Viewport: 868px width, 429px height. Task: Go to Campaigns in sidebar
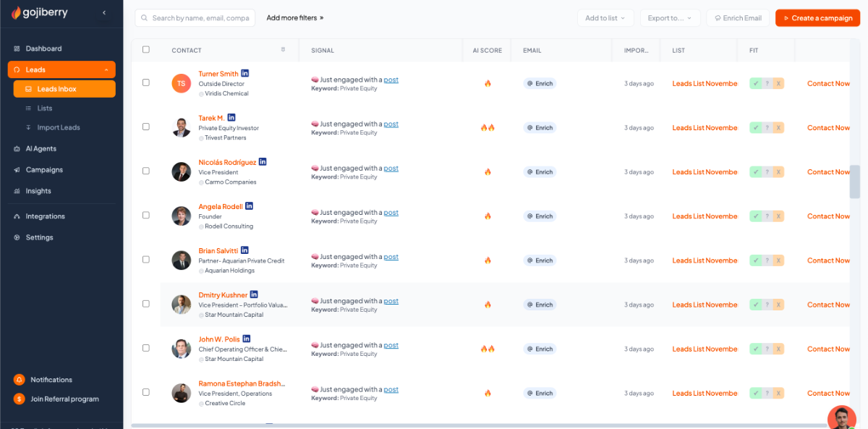(44, 170)
